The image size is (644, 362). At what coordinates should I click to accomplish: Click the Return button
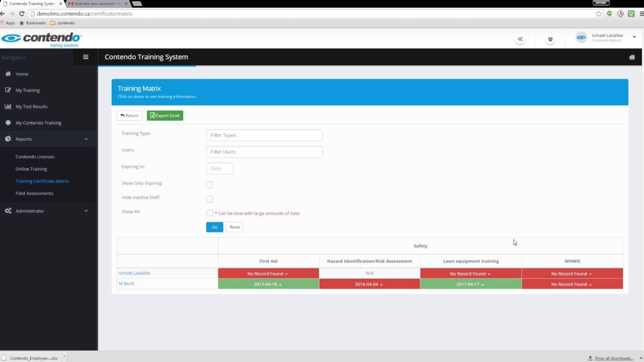pyautogui.click(x=129, y=116)
